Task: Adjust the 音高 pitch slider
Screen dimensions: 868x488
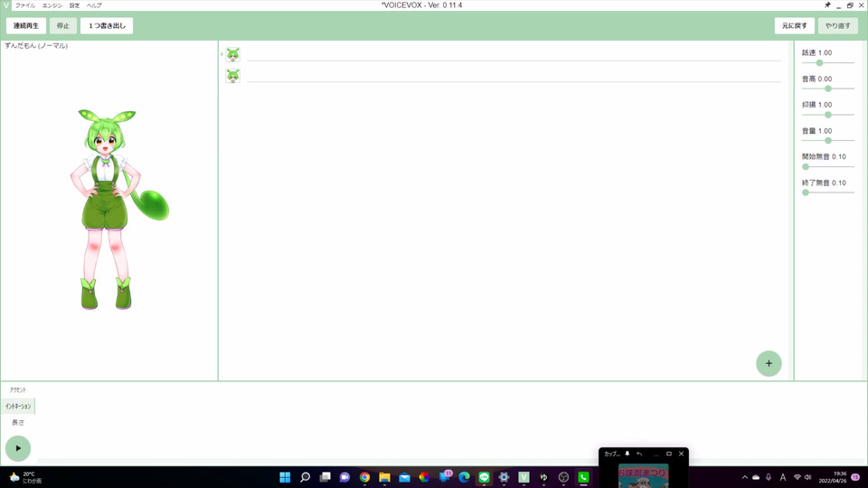Action: [828, 89]
